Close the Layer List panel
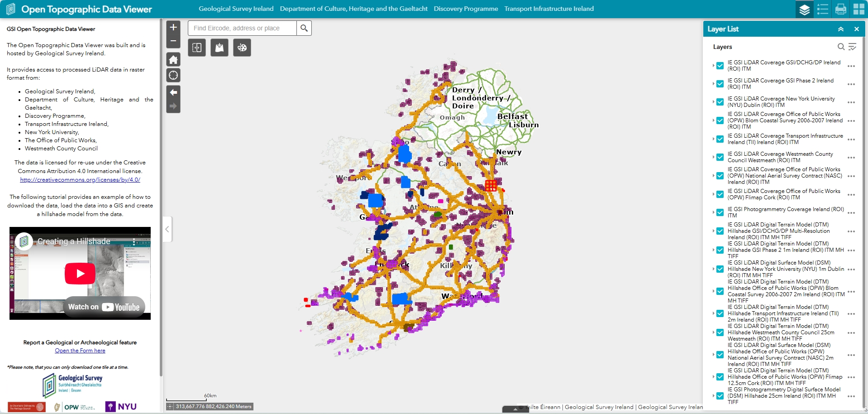 (857, 29)
